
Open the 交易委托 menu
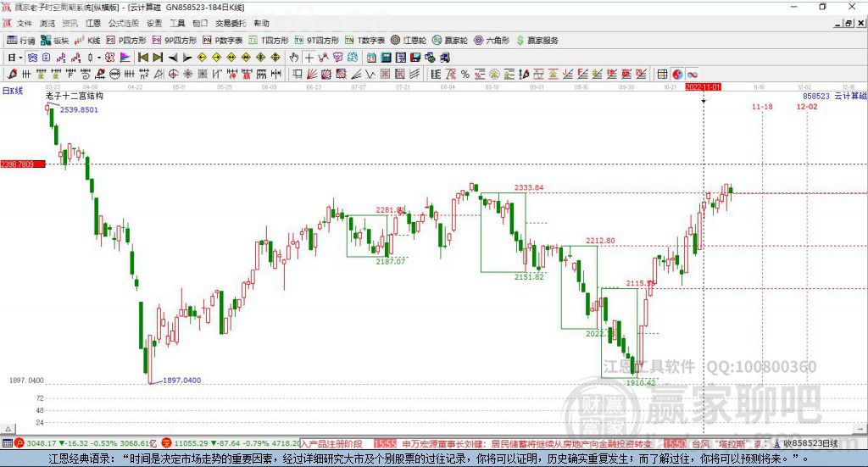pyautogui.click(x=231, y=23)
